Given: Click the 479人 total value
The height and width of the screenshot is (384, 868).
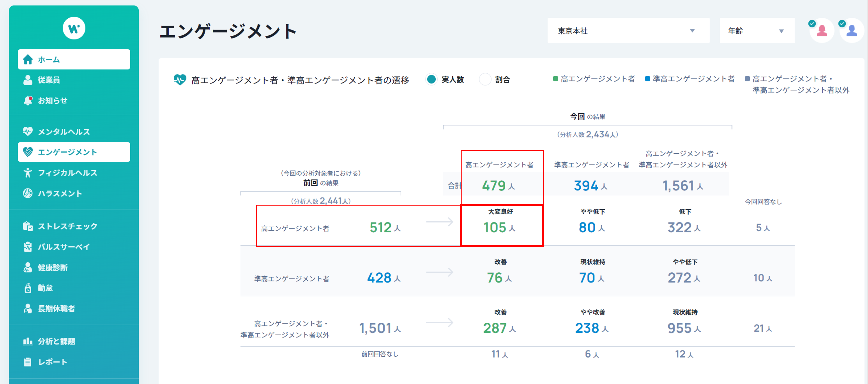Looking at the screenshot, I should tap(498, 186).
